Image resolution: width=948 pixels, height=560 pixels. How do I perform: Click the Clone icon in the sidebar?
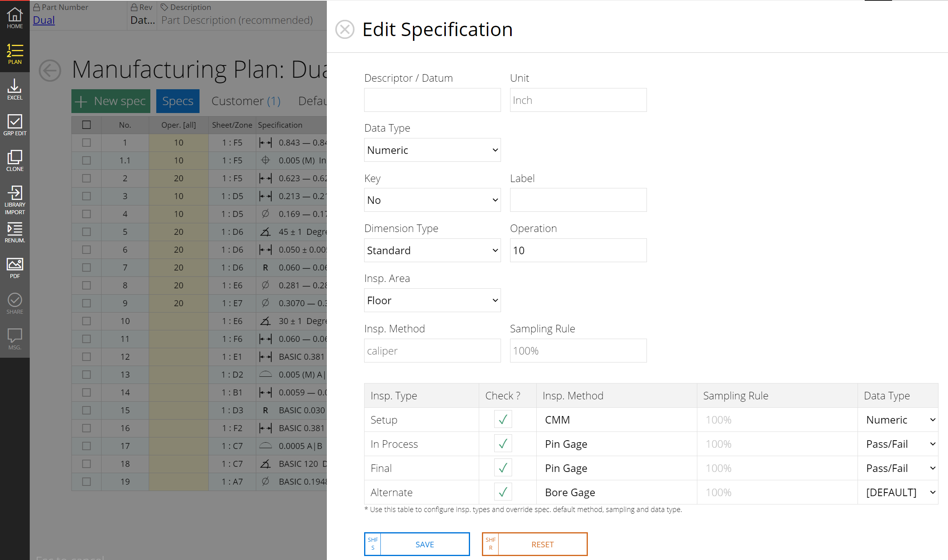click(15, 161)
